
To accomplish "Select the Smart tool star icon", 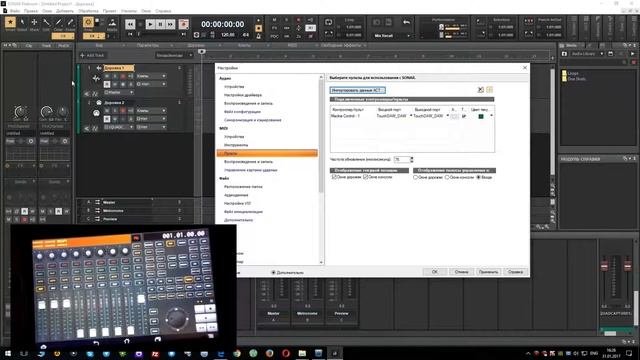I will pos(10,22).
